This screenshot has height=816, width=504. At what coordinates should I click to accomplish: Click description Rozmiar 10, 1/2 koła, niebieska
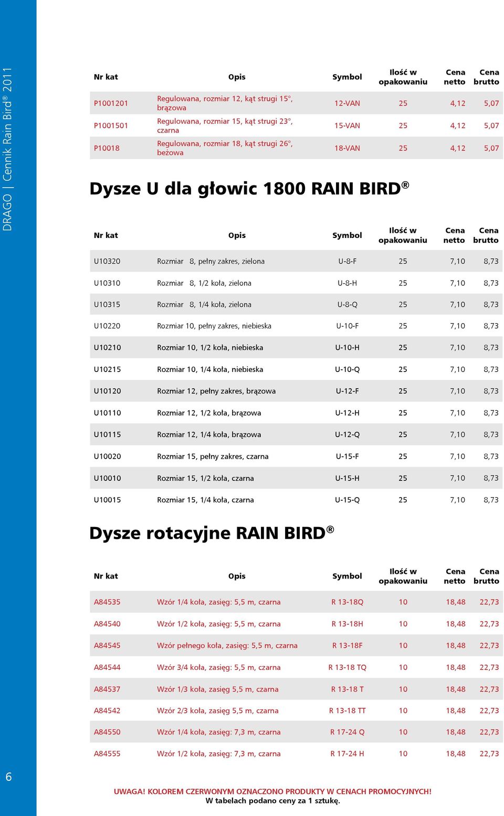(210, 348)
